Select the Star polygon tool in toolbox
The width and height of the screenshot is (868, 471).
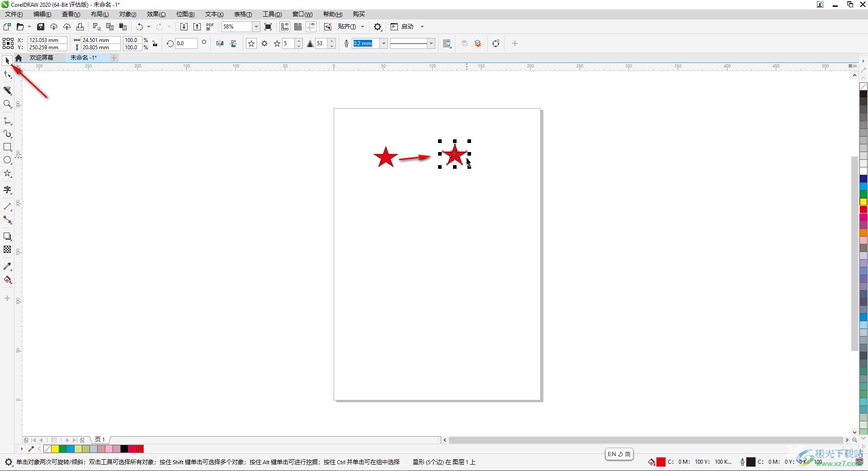7,173
